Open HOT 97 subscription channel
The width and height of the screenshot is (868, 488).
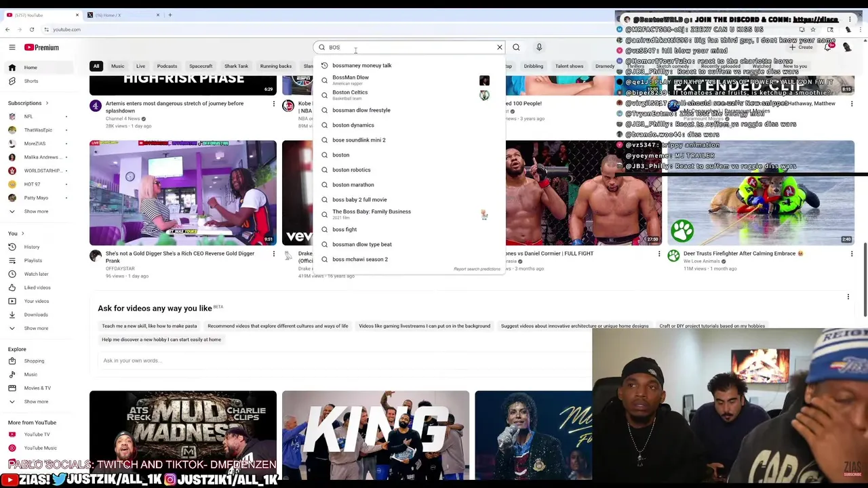[x=38, y=184]
